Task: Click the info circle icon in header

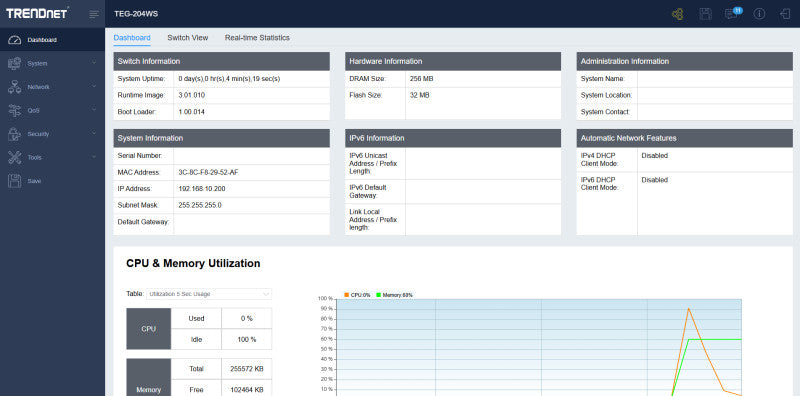Action: point(759,14)
